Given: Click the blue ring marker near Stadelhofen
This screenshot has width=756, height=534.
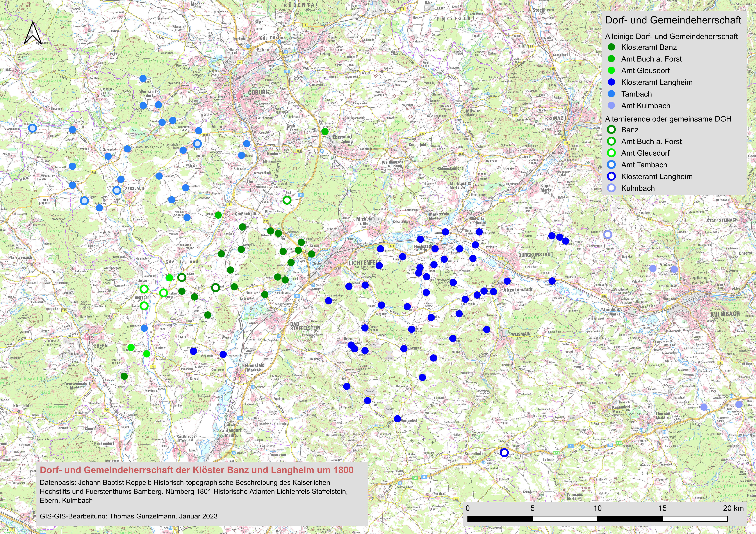Looking at the screenshot, I should pyautogui.click(x=504, y=453).
